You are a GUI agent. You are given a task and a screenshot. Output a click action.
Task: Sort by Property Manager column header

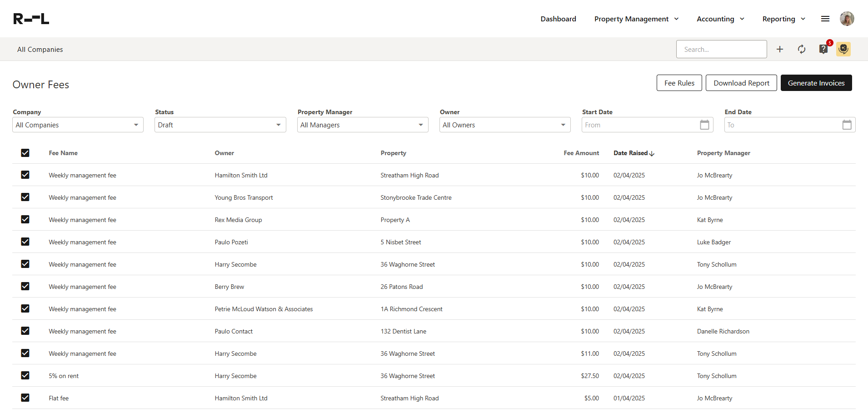(x=723, y=153)
